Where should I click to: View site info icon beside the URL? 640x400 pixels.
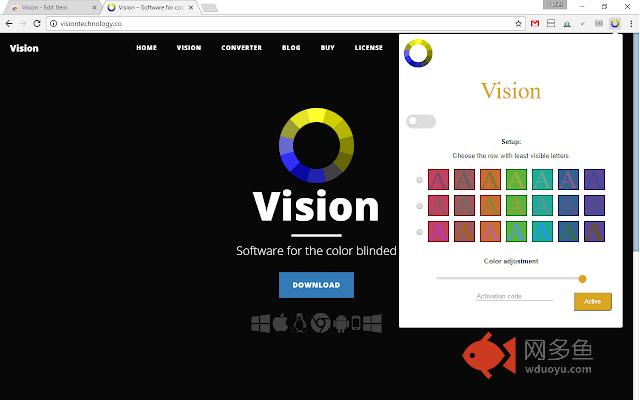[53, 24]
